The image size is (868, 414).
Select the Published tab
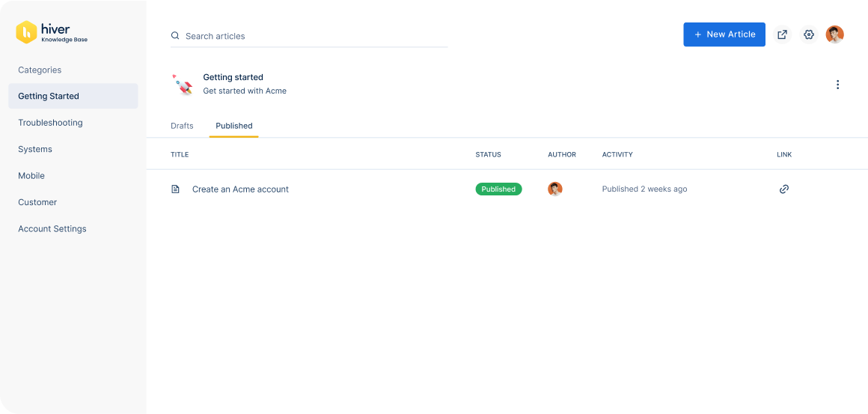233,126
